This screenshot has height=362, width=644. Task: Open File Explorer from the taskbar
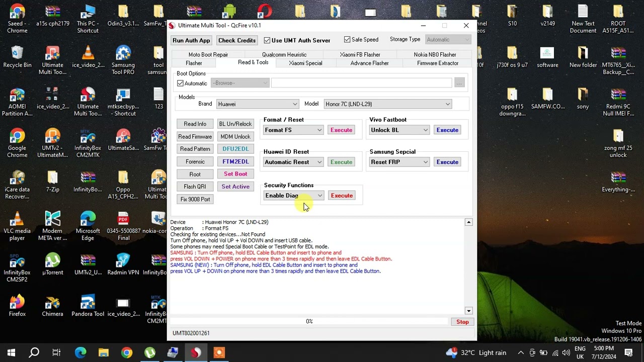pos(104,353)
